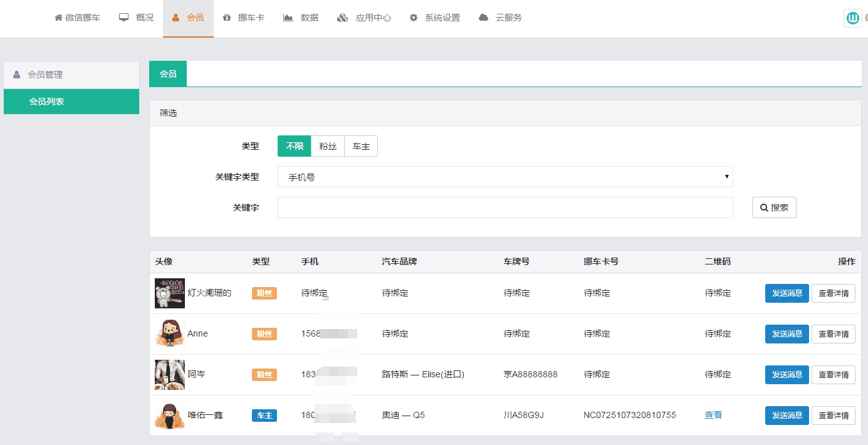The height and width of the screenshot is (445, 868).
Task: Click the gift icon for 挪车卡
Action: tap(226, 18)
